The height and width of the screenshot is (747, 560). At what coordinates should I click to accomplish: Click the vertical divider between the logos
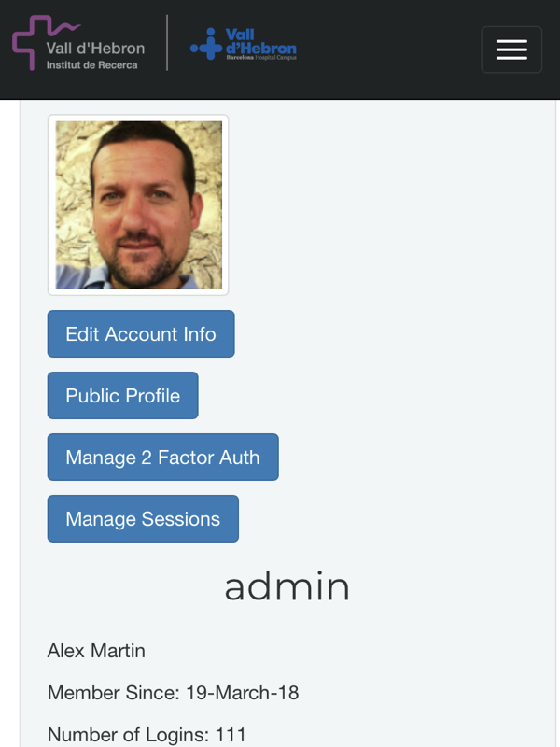click(167, 43)
